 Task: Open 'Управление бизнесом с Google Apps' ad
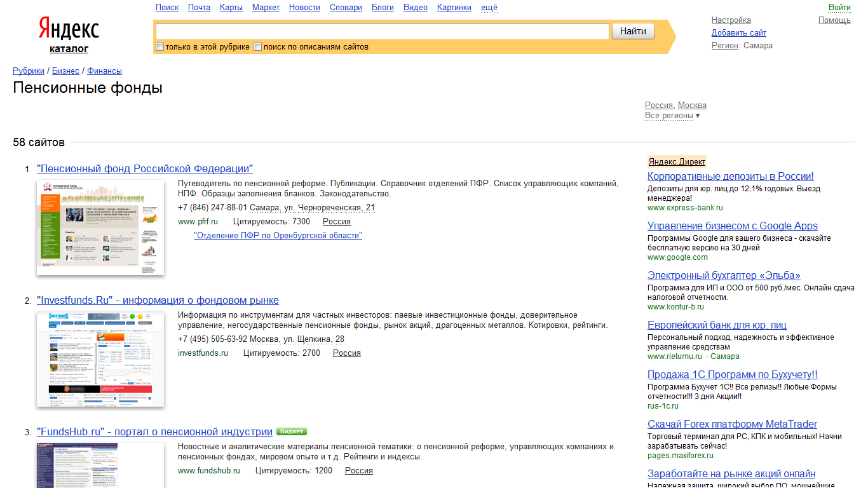coord(733,226)
